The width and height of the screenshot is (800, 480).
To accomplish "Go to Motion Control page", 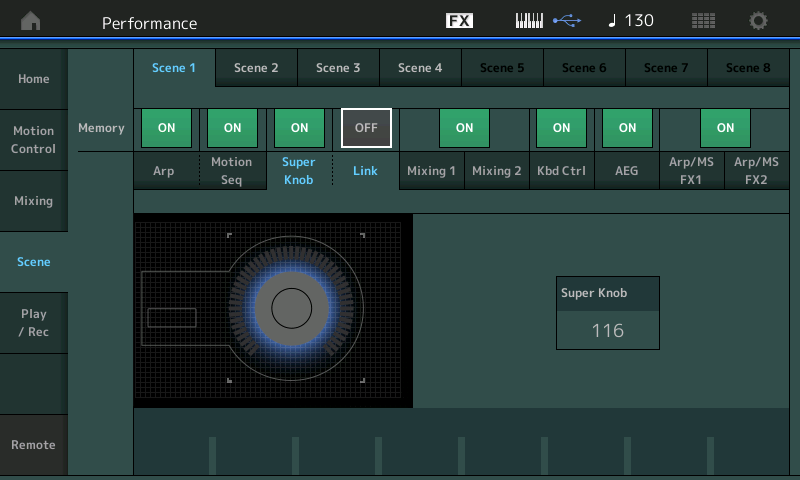I will [34, 140].
